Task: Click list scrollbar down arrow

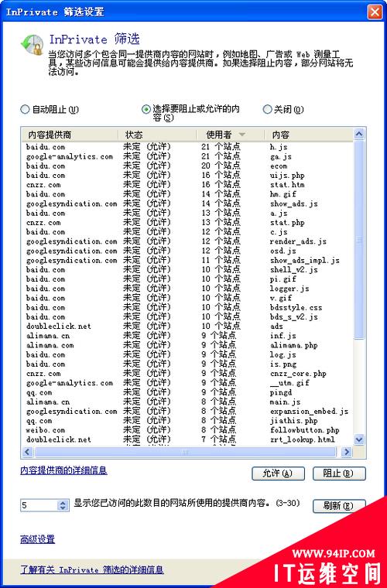Action: click(x=359, y=439)
